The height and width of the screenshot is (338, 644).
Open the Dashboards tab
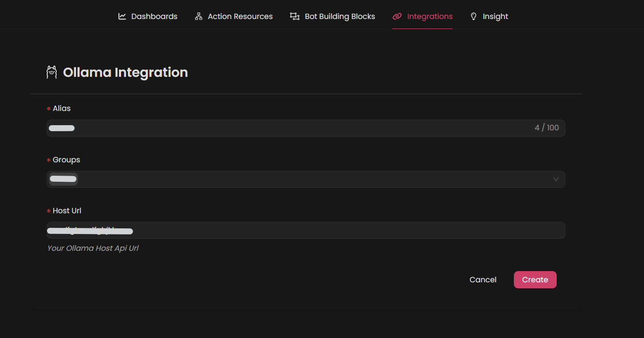click(x=148, y=16)
